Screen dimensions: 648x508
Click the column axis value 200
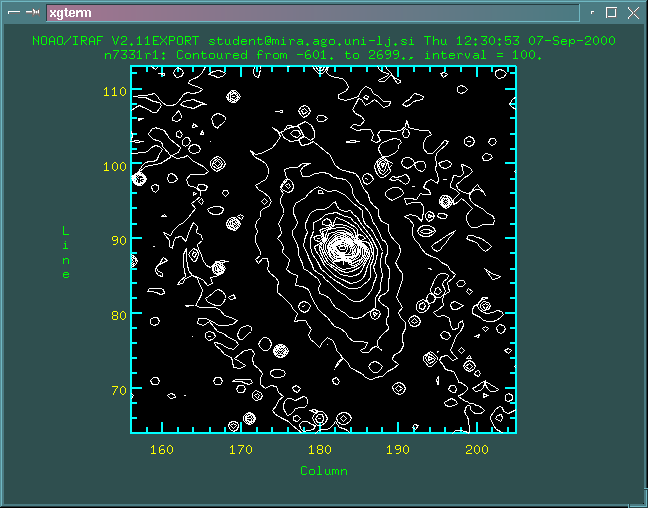coord(476,450)
